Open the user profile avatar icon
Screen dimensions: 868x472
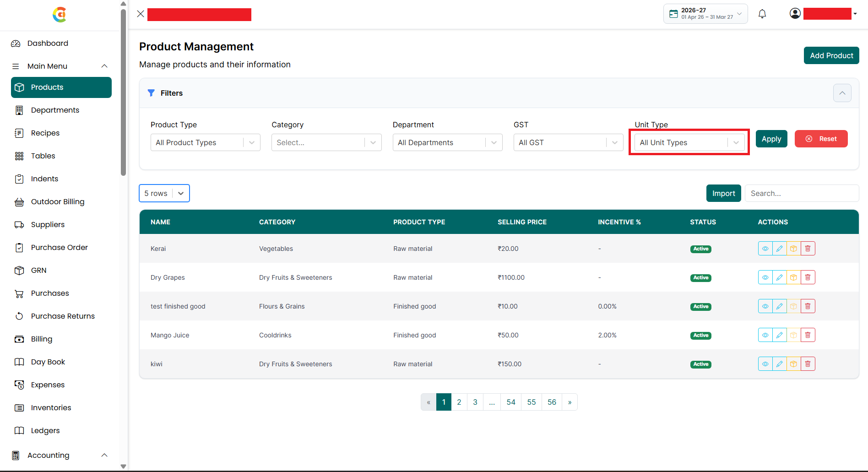click(795, 14)
